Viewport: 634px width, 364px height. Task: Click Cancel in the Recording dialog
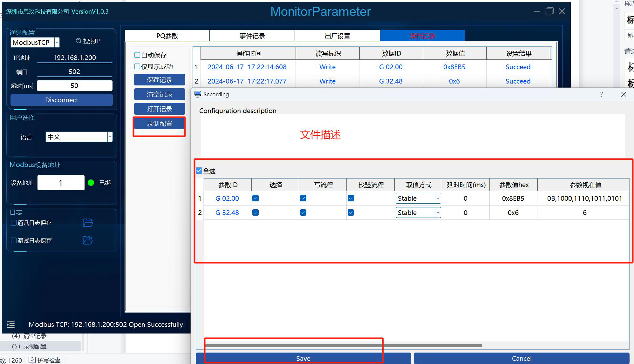(522, 358)
